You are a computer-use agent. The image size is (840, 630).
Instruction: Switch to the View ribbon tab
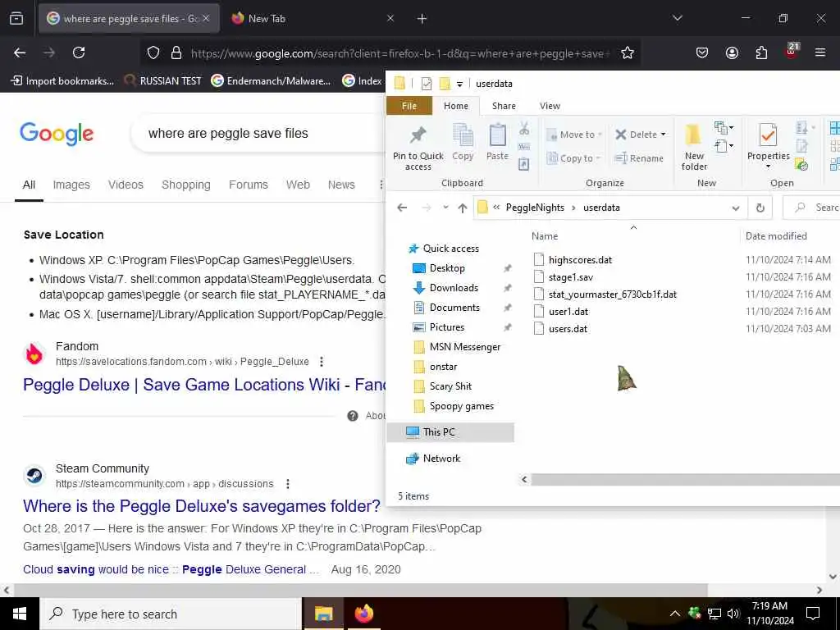pos(550,106)
